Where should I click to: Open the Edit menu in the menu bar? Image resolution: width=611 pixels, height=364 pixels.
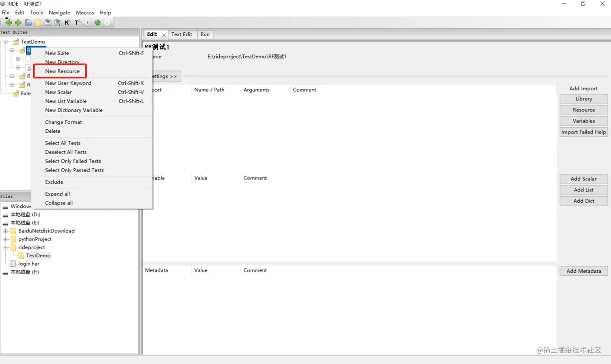(20, 13)
